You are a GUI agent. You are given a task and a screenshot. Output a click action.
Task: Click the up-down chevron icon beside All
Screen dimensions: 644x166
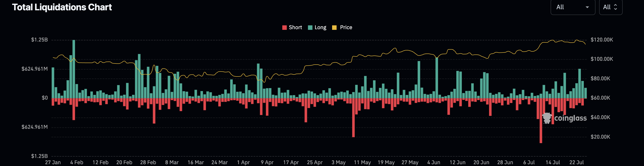tap(615, 7)
